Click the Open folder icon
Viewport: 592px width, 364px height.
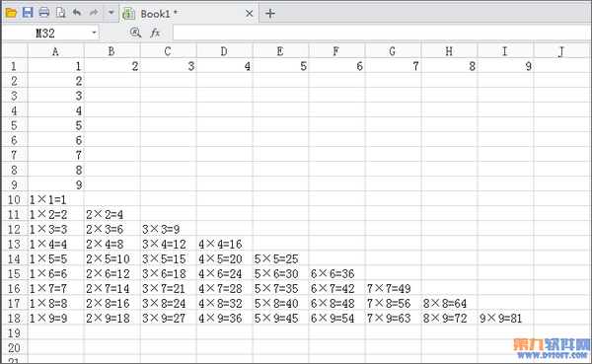coord(11,13)
